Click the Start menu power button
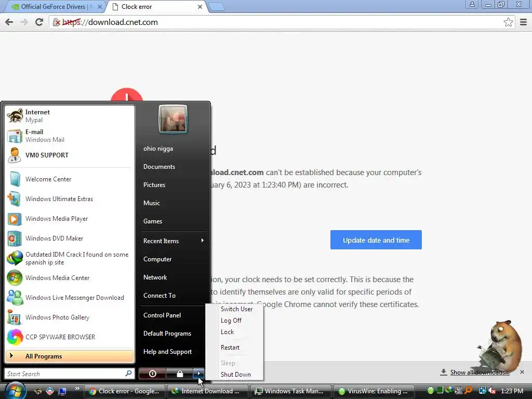532x399 pixels. point(152,374)
